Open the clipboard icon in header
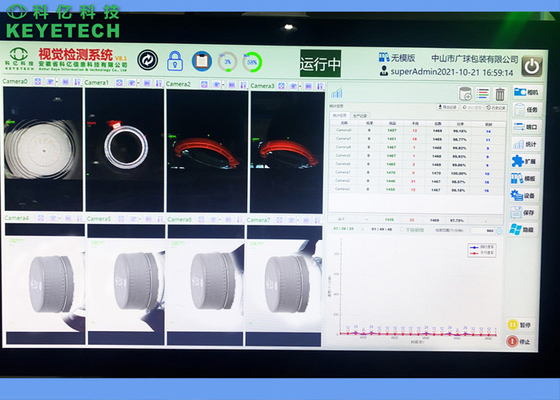 (202, 61)
